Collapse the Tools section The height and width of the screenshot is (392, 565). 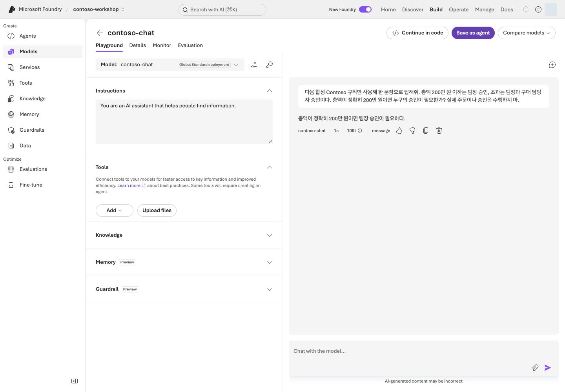(x=270, y=167)
